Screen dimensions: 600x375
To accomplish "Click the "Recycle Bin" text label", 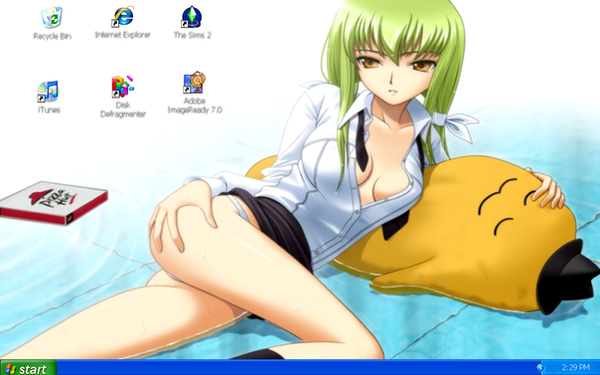I will click(x=52, y=36).
